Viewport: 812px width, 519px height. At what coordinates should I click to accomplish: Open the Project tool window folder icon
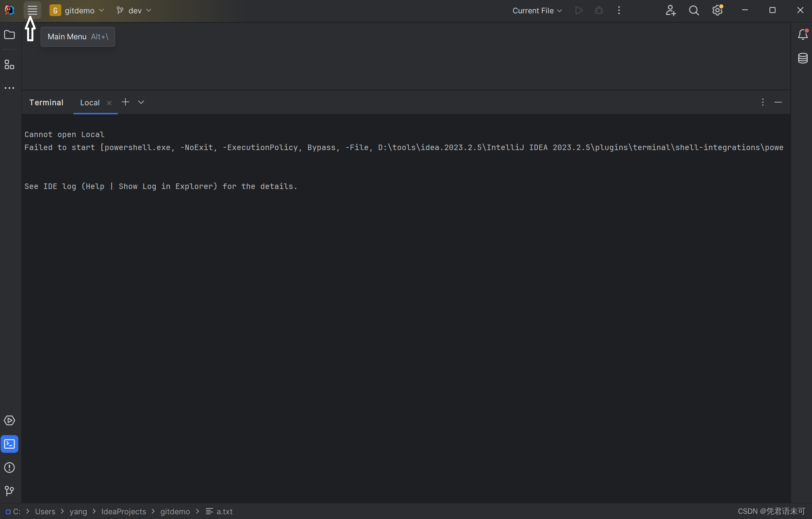9,35
